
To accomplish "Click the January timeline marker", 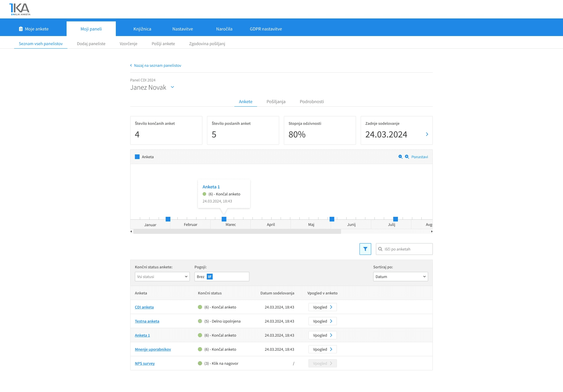I will (168, 219).
